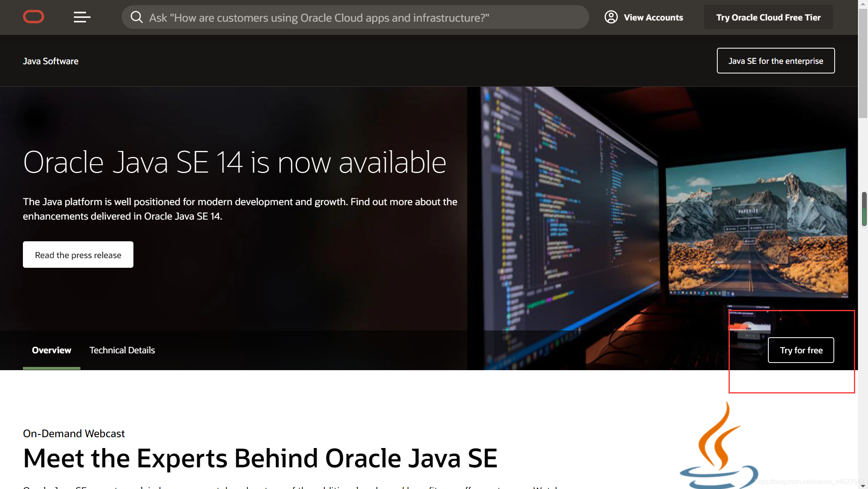Click the scrollbar down arrow
This screenshot has width=868, height=489.
click(x=863, y=485)
